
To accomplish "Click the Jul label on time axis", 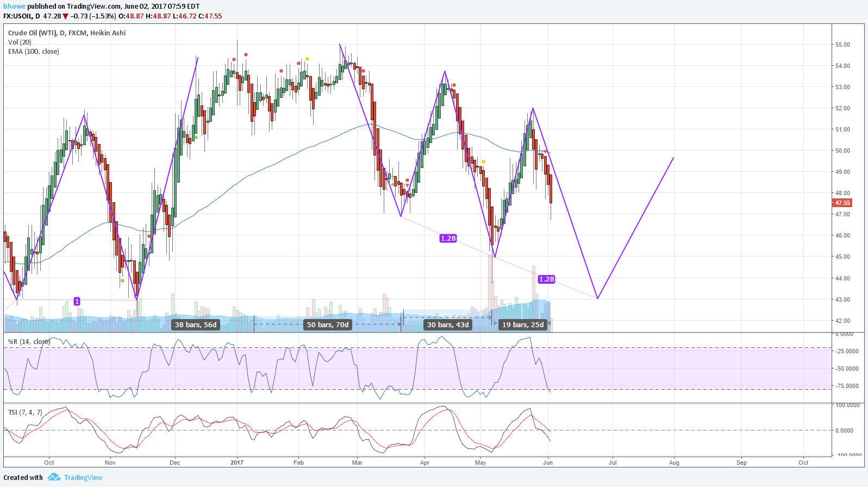I will [613, 463].
